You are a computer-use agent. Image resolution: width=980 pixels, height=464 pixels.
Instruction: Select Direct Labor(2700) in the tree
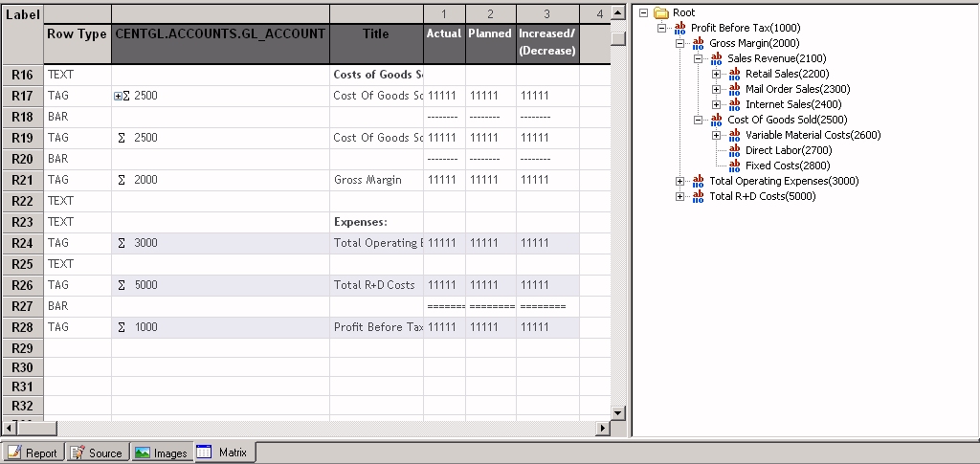(789, 150)
